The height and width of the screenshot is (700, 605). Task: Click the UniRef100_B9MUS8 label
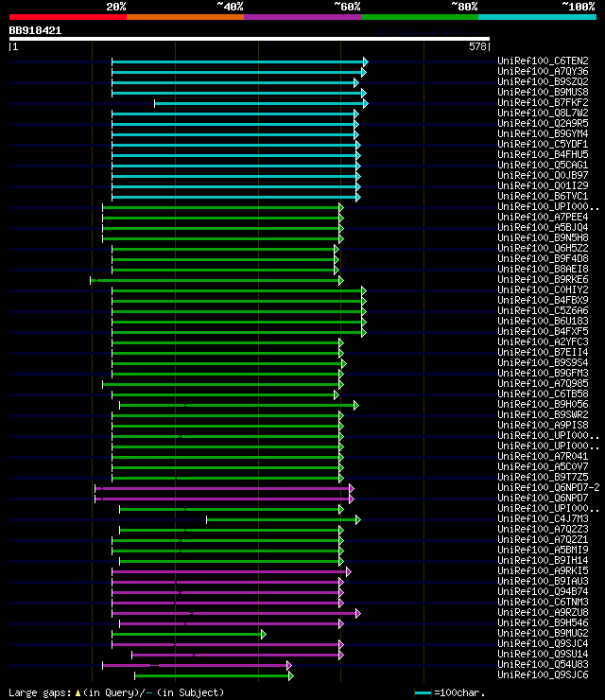point(543,92)
